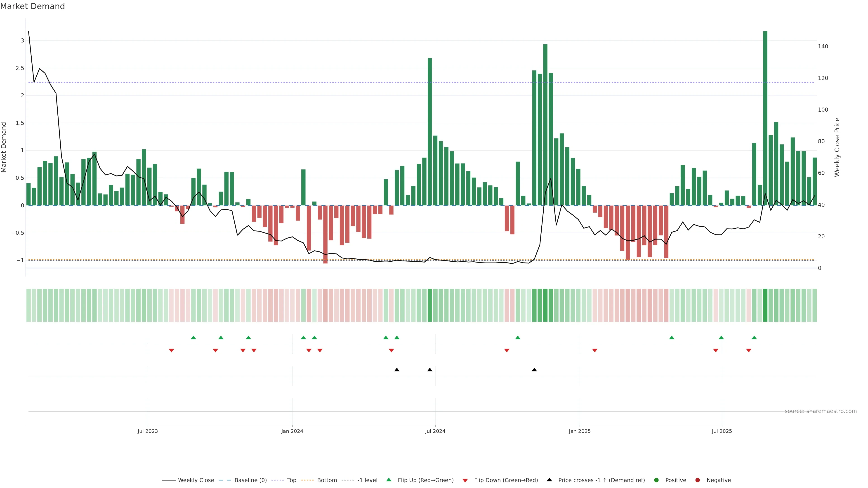The image size is (868, 488).
Task: Click the red Negative circle legend icon
Action: tap(698, 480)
